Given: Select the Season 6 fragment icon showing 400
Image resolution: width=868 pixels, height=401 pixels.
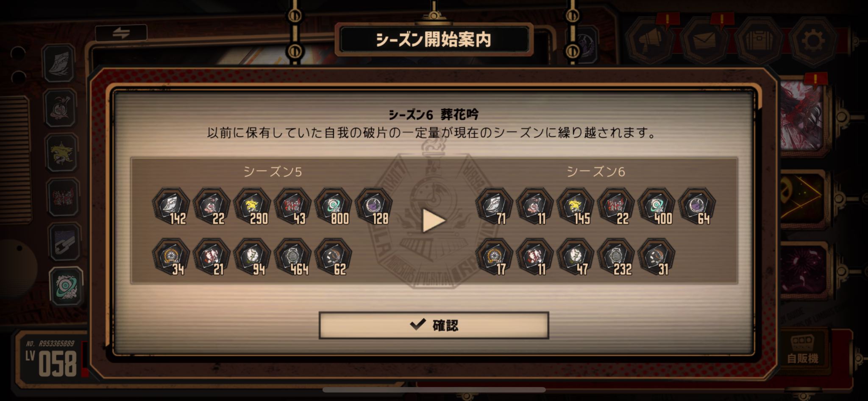Looking at the screenshot, I should (x=657, y=207).
